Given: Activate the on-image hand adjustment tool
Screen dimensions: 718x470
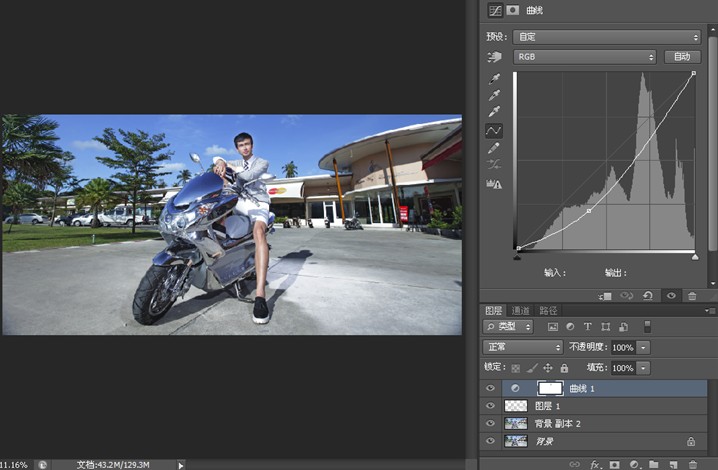Looking at the screenshot, I should pos(494,57).
